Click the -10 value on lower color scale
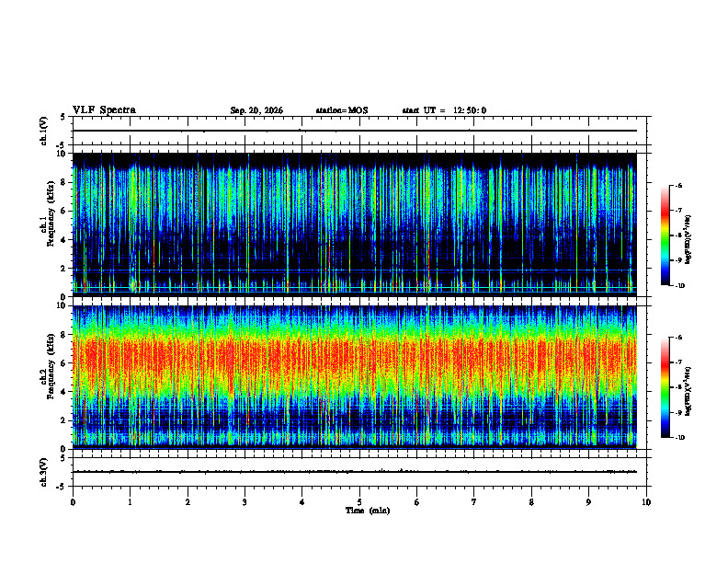 click(x=679, y=438)
